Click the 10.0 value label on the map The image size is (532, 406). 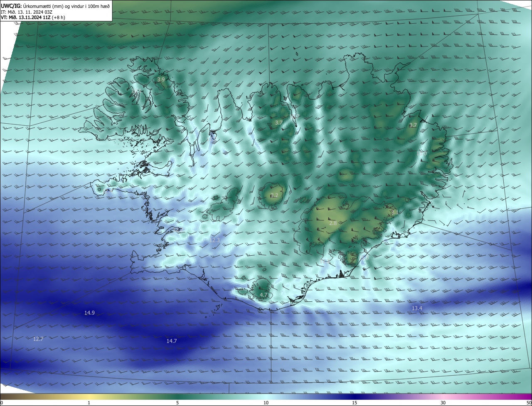(421, 154)
